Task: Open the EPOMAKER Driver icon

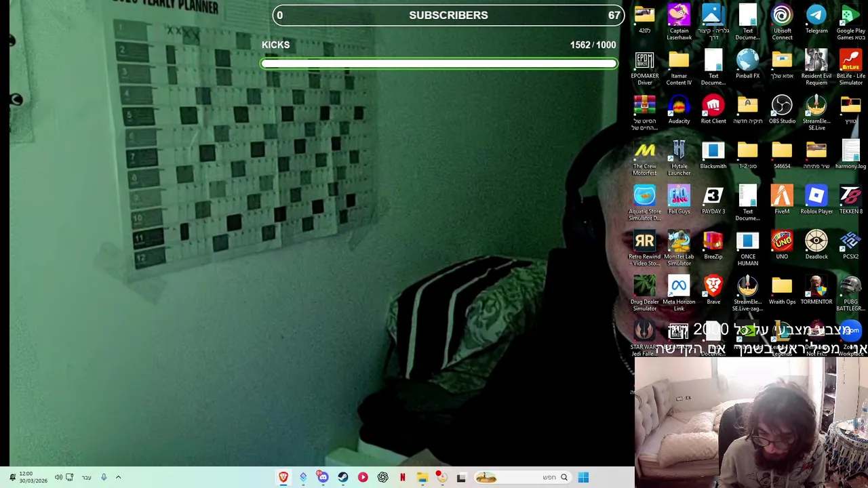Action: click(x=644, y=67)
